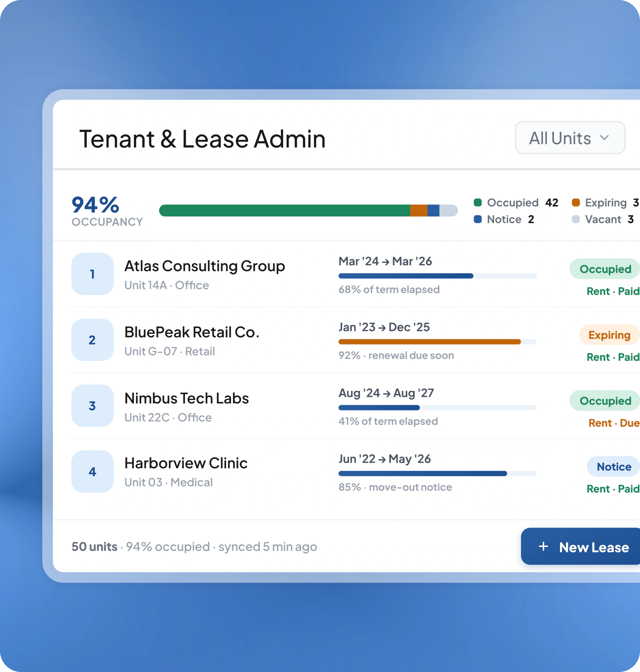Click Expiring 3 legend entry
This screenshot has width=640, height=672.
point(606,202)
